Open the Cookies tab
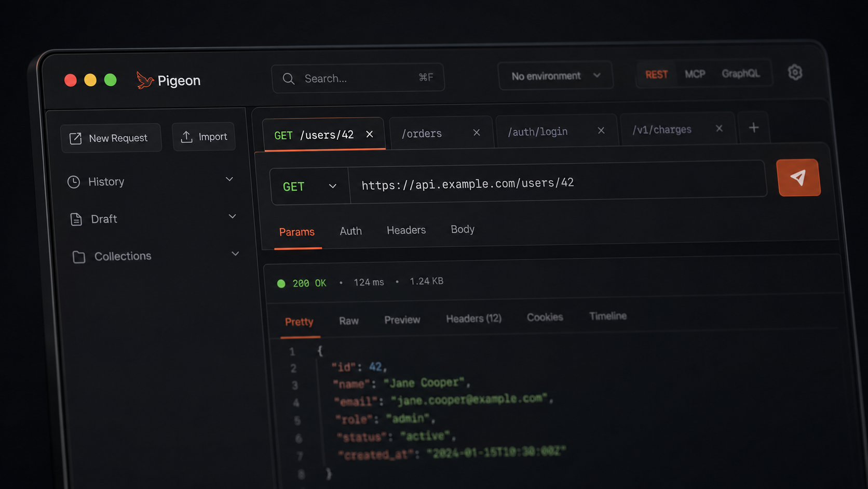This screenshot has height=489, width=868. point(545,317)
